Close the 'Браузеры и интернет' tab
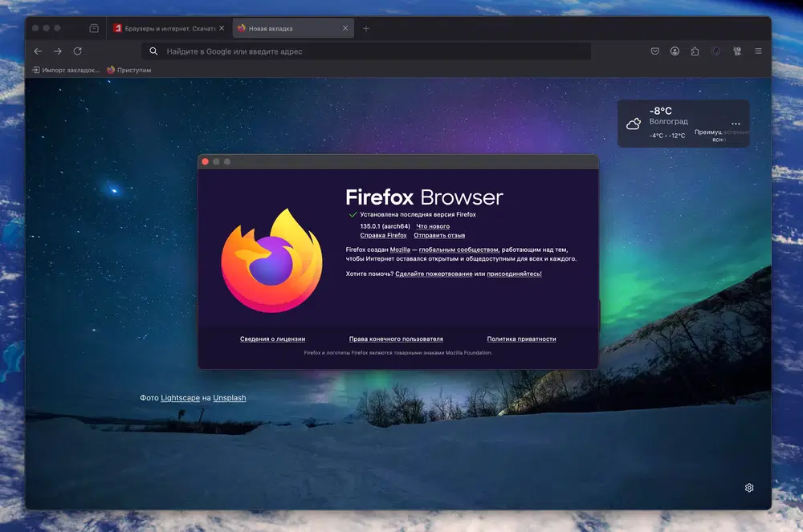 coord(222,28)
